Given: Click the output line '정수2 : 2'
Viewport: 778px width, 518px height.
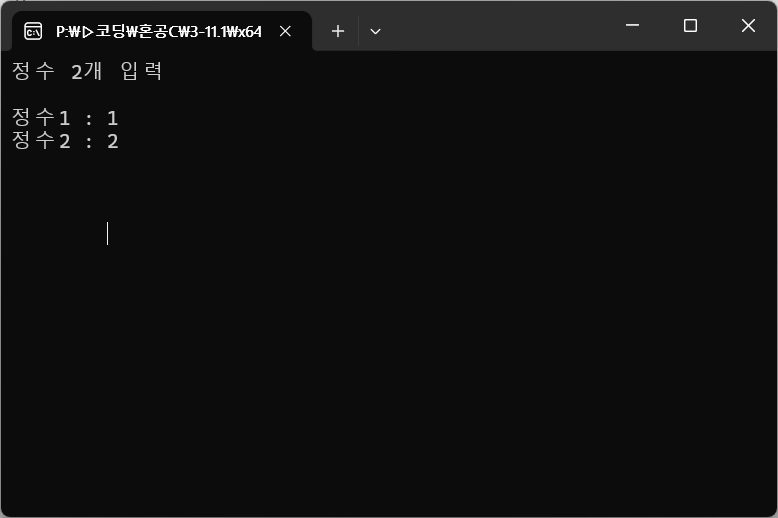Looking at the screenshot, I should [65, 141].
